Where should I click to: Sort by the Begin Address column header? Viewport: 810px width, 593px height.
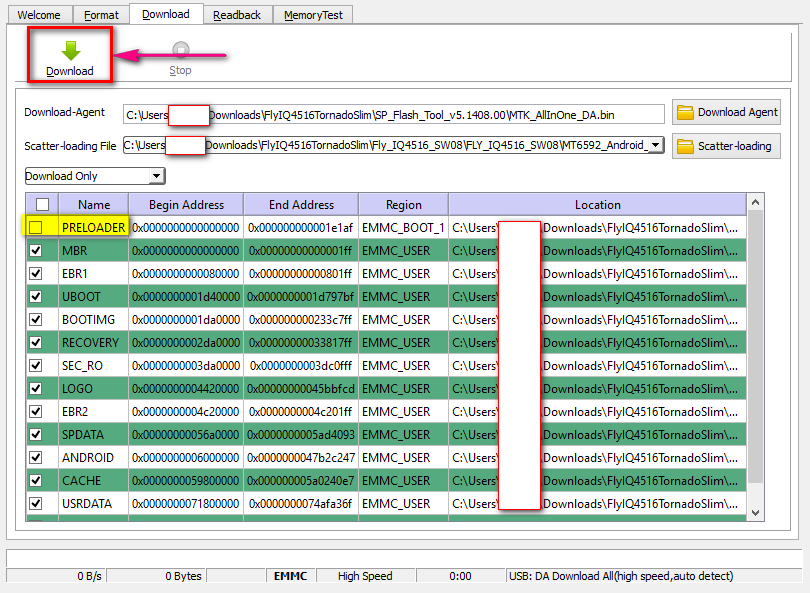(x=185, y=204)
